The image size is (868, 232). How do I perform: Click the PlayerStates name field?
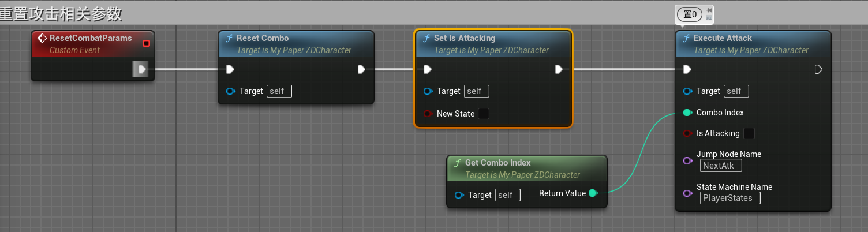pyautogui.click(x=730, y=198)
